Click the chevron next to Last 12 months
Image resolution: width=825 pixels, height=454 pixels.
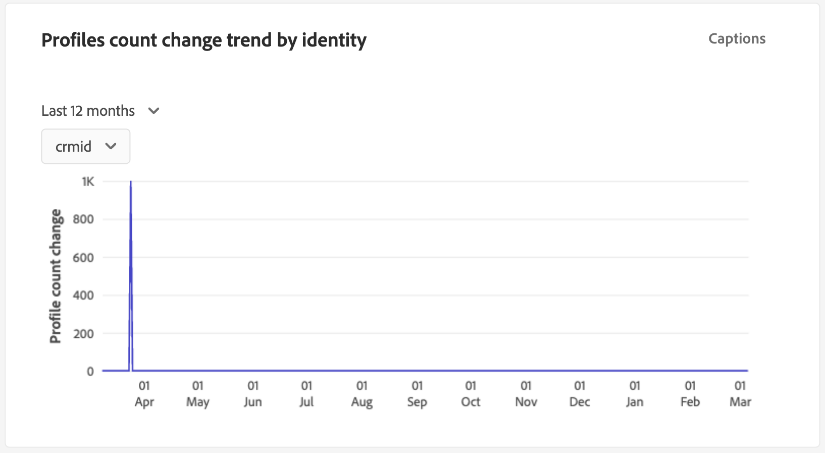point(153,111)
